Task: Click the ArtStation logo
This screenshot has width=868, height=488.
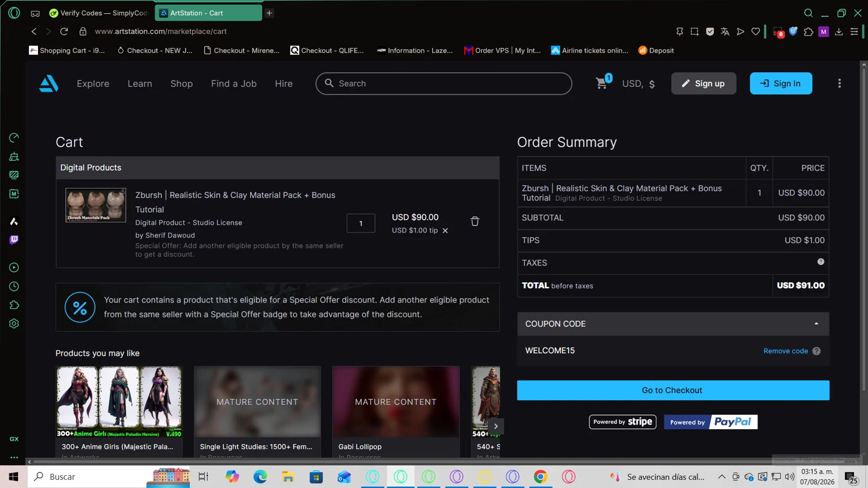Action: point(49,84)
